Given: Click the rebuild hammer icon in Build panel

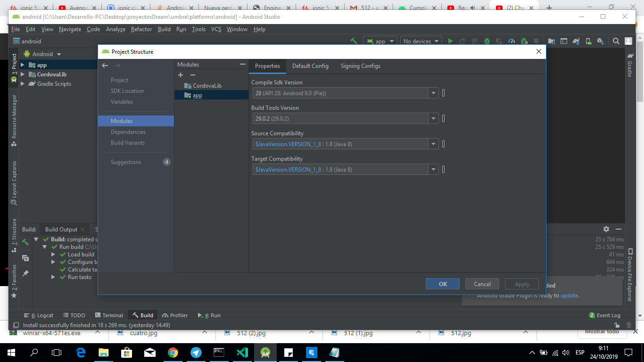Looking at the screenshot, I should point(25,242).
